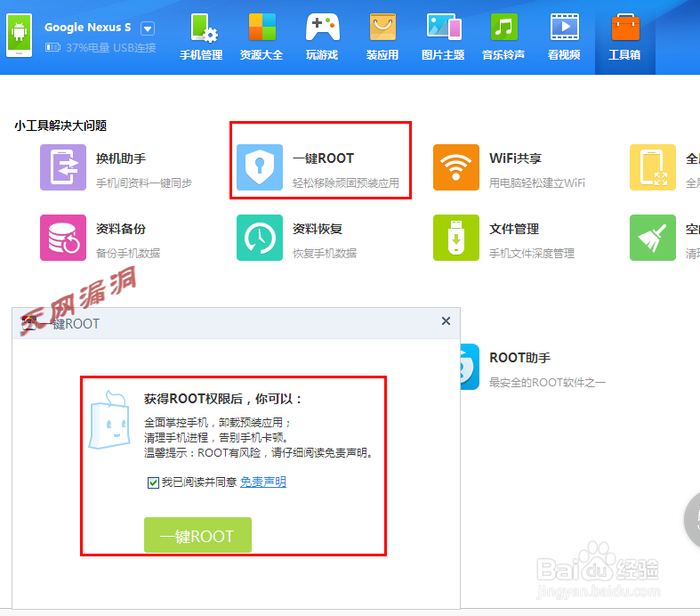
Task: Open the 资源大全 resources section
Action: coord(261,37)
